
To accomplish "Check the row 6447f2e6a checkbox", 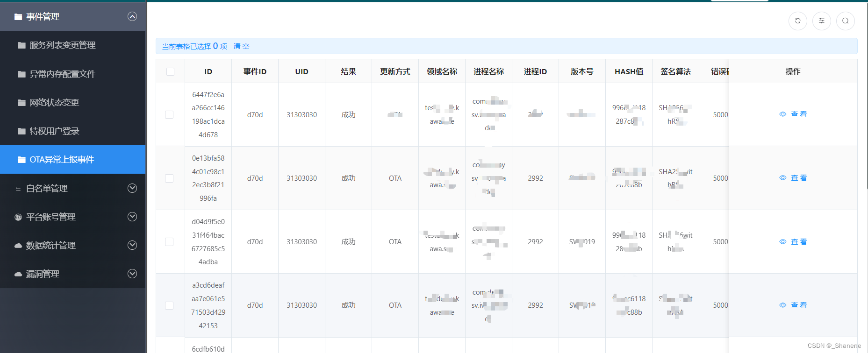I will [169, 114].
